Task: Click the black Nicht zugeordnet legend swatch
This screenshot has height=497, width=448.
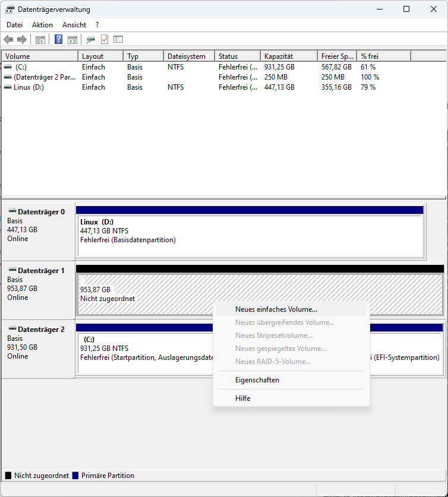Action: (8, 476)
